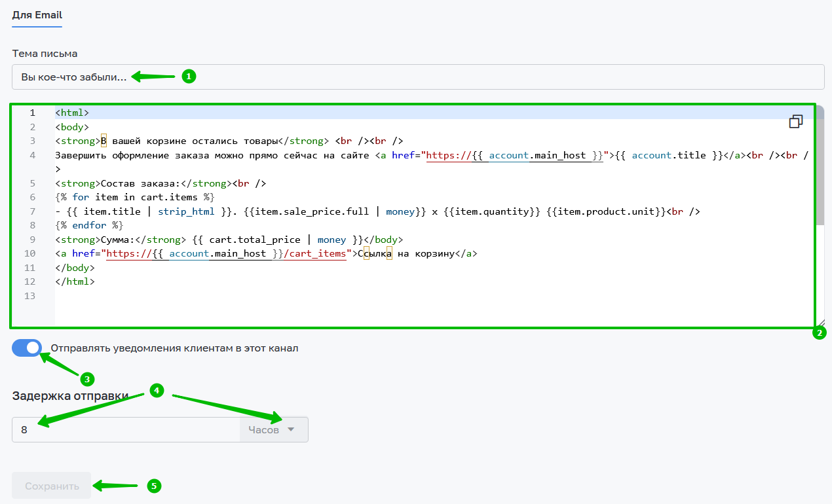Click 'cart.total_price | money' expression
This screenshot has width=832, height=504.
[277, 240]
